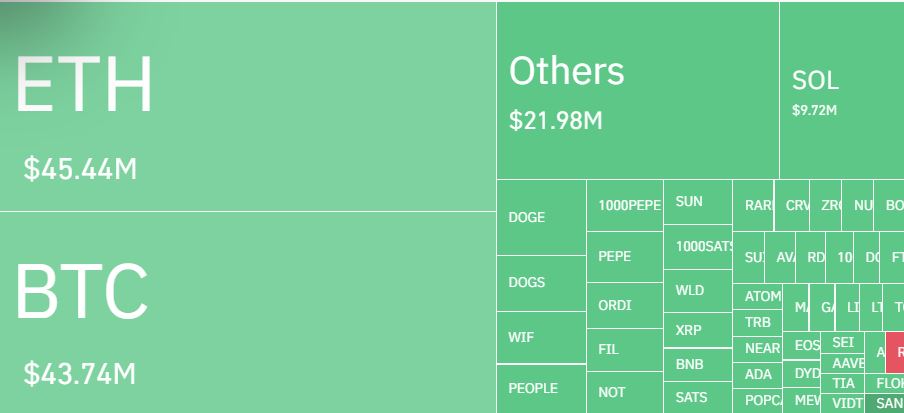This screenshot has height=413, width=904.
Task: Click the red heatmap tile
Action: click(x=895, y=352)
